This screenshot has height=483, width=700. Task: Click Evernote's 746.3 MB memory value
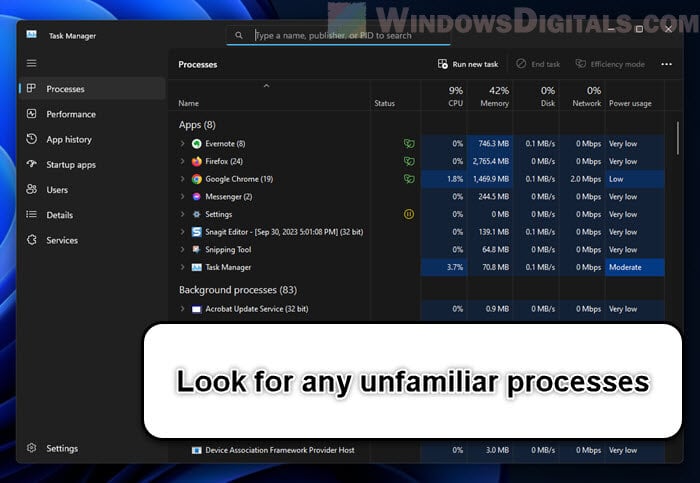(x=493, y=144)
